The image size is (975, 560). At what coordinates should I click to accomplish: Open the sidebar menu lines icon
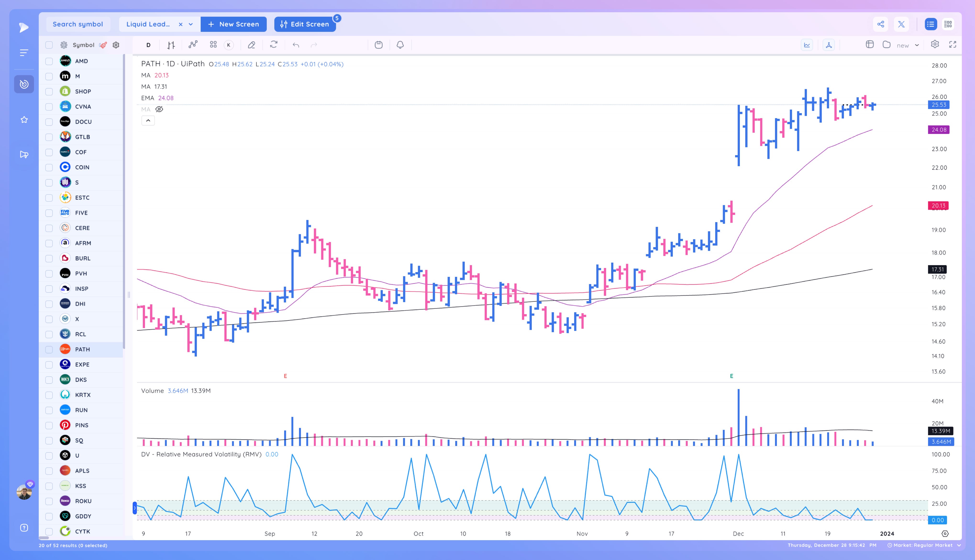click(x=24, y=53)
